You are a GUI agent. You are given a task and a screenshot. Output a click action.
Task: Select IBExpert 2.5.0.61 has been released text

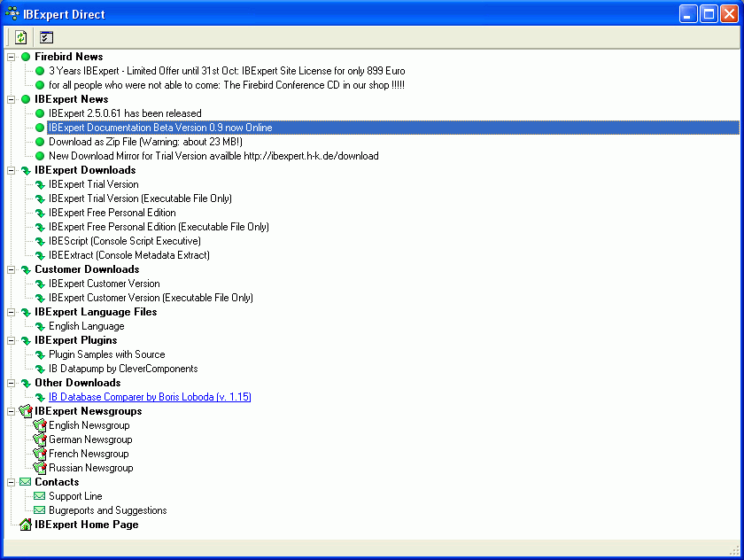[x=125, y=113]
